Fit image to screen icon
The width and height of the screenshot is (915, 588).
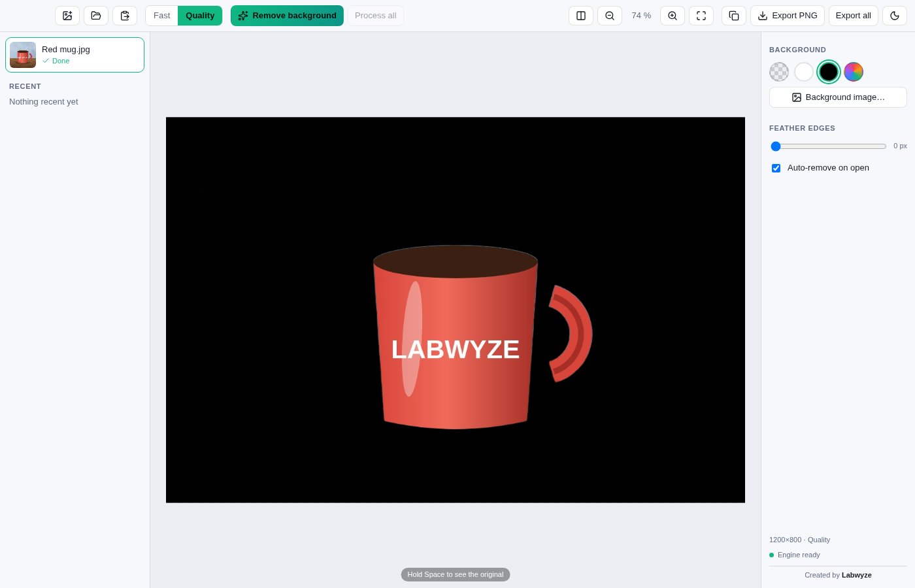tap(701, 16)
